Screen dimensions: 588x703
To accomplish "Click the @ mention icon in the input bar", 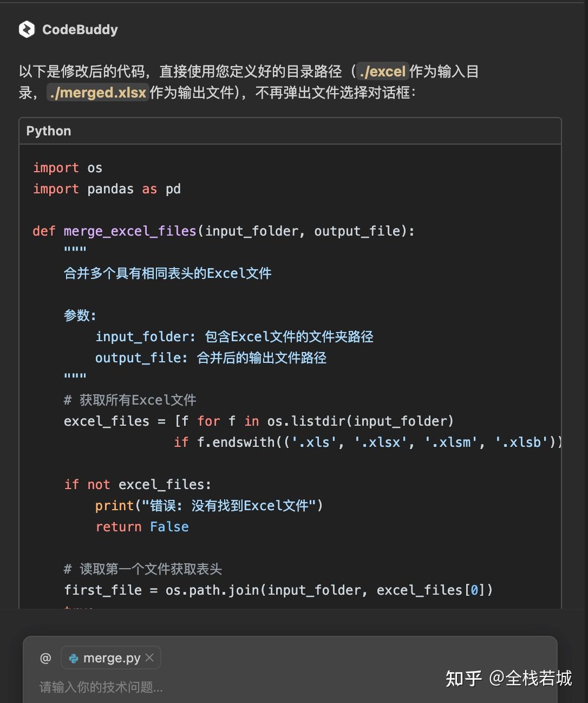I will pyautogui.click(x=45, y=658).
